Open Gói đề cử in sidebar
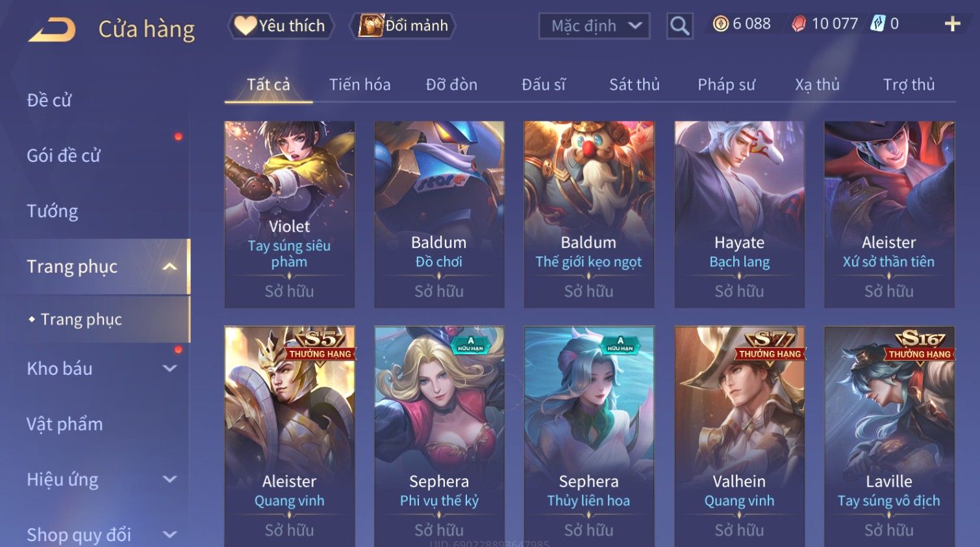 click(64, 155)
